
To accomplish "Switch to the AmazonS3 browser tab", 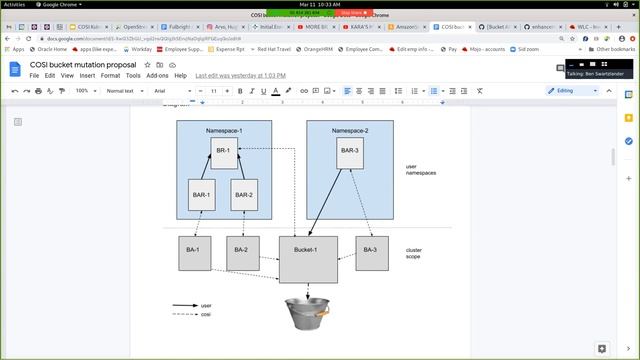I will 407,27.
